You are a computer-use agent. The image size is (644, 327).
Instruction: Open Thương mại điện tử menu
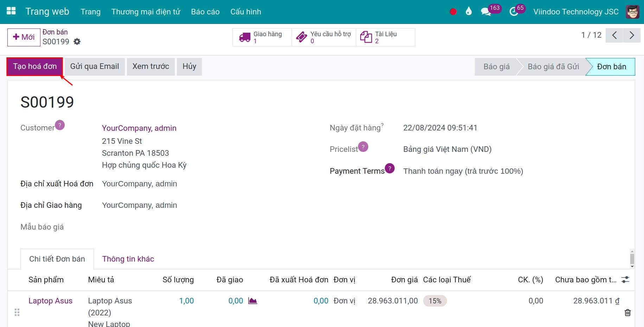(x=146, y=12)
